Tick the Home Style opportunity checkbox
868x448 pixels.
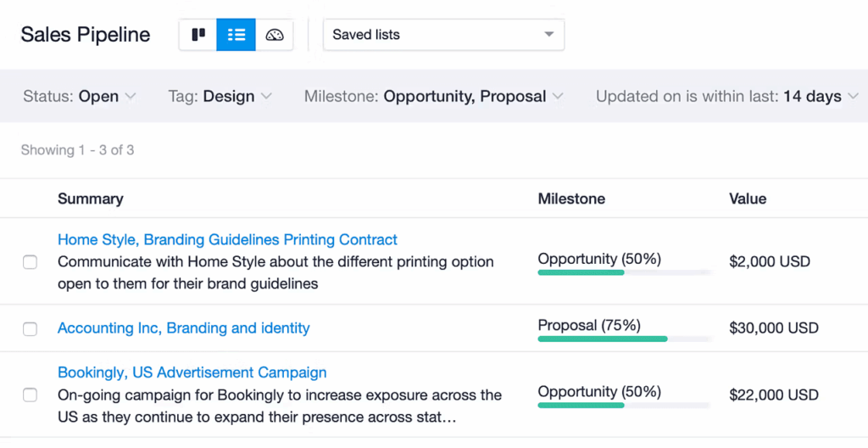(x=30, y=262)
